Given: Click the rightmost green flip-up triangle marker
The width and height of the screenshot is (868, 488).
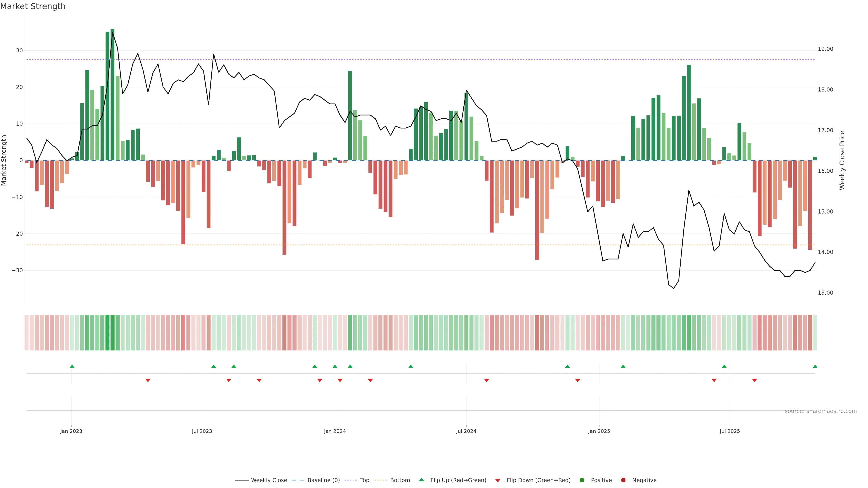Looking at the screenshot, I should click(815, 366).
